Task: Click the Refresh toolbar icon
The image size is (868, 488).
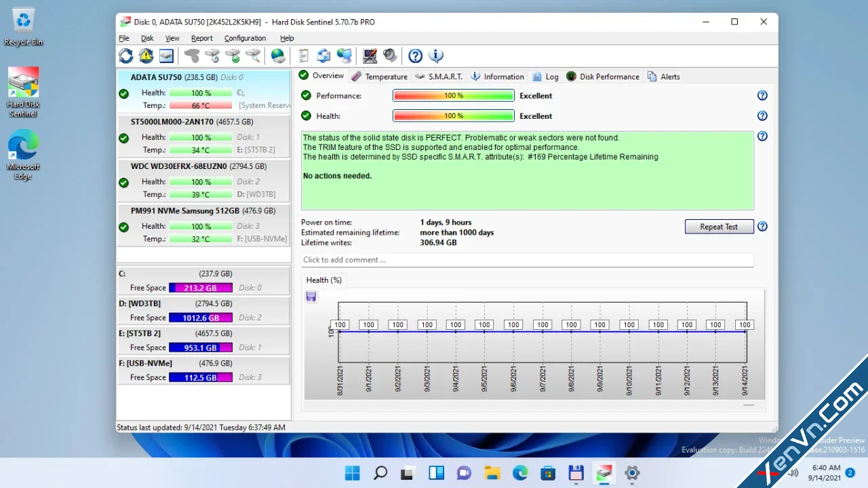Action: [x=126, y=56]
